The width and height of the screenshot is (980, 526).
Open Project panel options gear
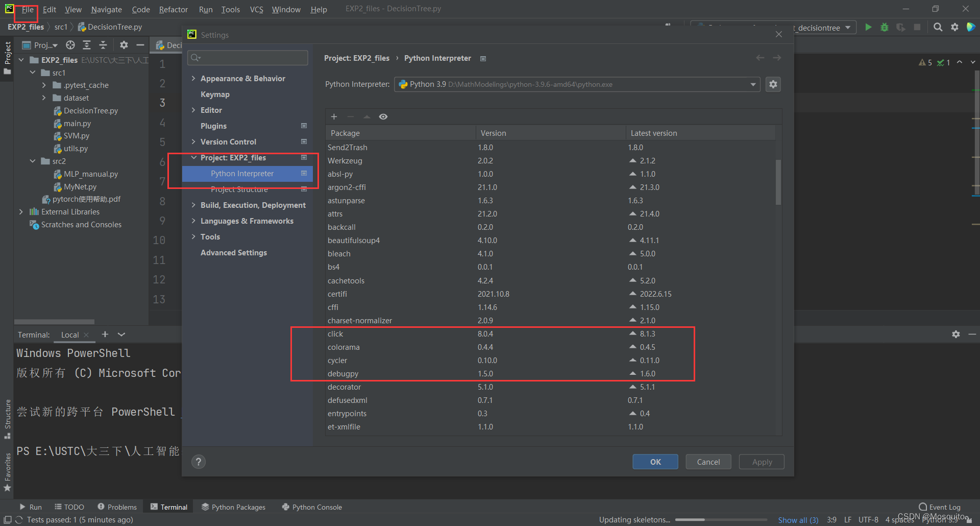tap(124, 45)
